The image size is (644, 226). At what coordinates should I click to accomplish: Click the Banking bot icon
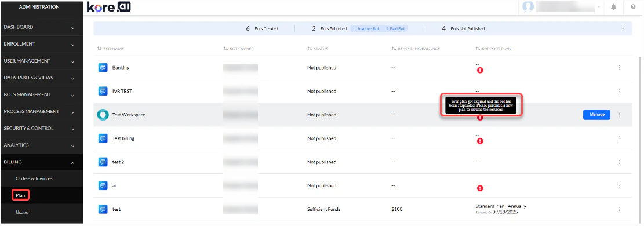(103, 67)
